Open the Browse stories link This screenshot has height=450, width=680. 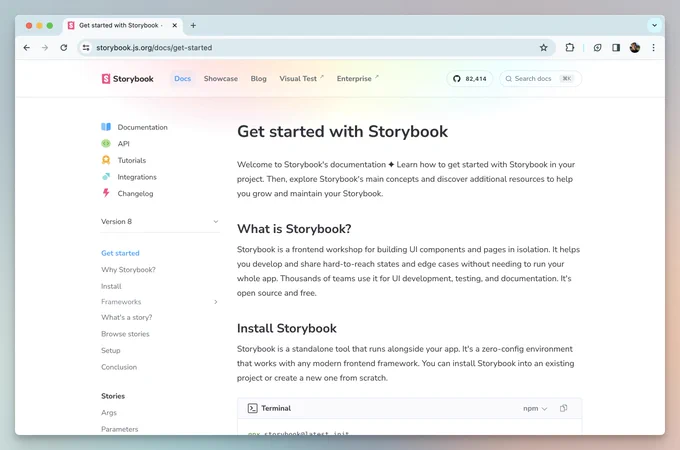click(x=125, y=334)
